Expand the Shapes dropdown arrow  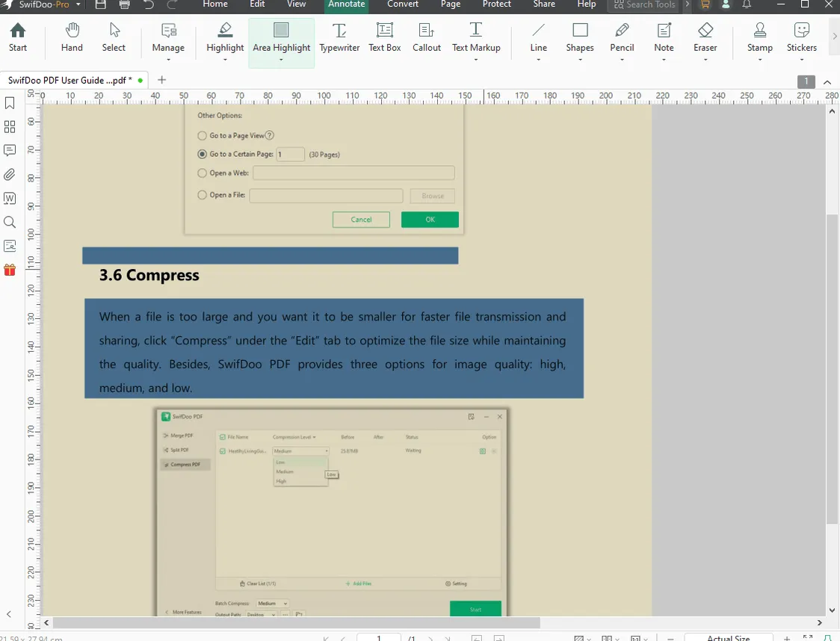coord(580,60)
